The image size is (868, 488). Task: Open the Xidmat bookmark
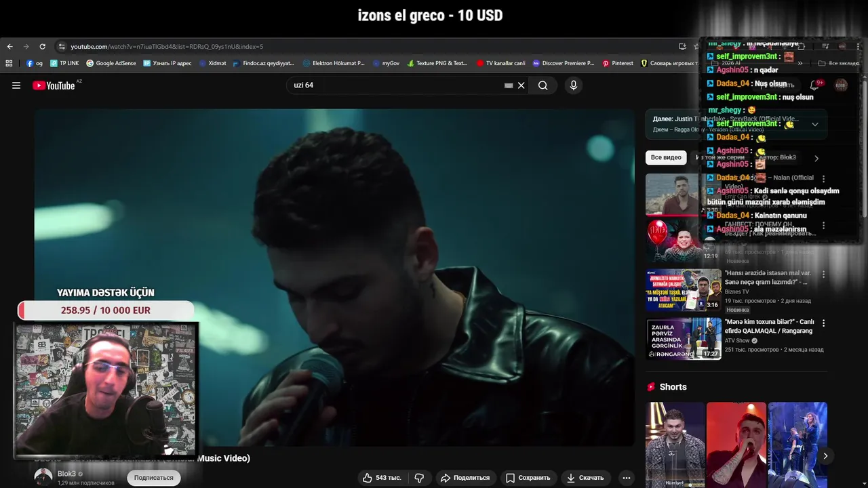(212, 63)
